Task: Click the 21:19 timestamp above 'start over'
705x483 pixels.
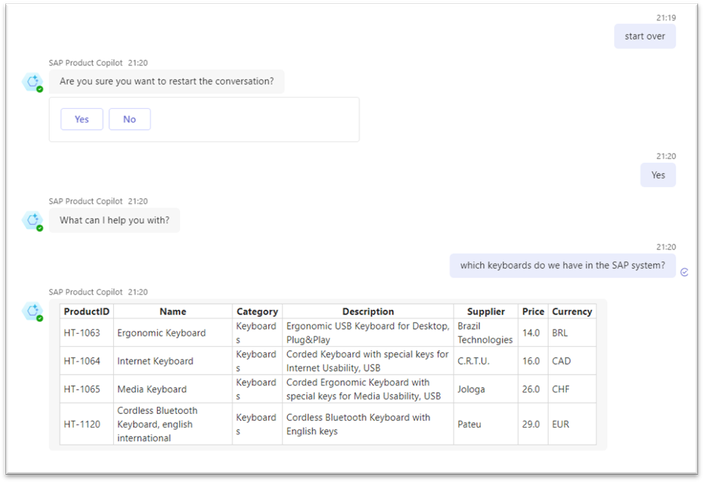Action: click(x=666, y=18)
